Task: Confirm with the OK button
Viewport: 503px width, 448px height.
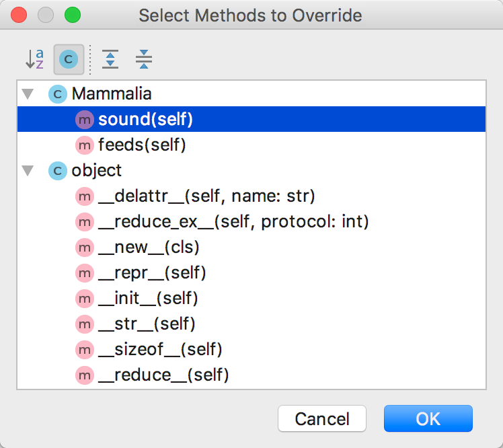Action: 428,418
